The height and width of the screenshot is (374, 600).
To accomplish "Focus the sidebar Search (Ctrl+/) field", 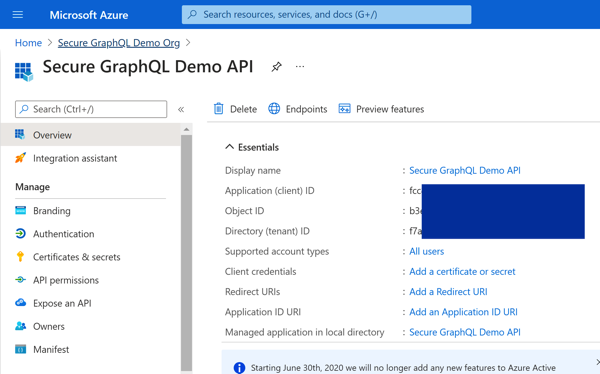I will 91,109.
